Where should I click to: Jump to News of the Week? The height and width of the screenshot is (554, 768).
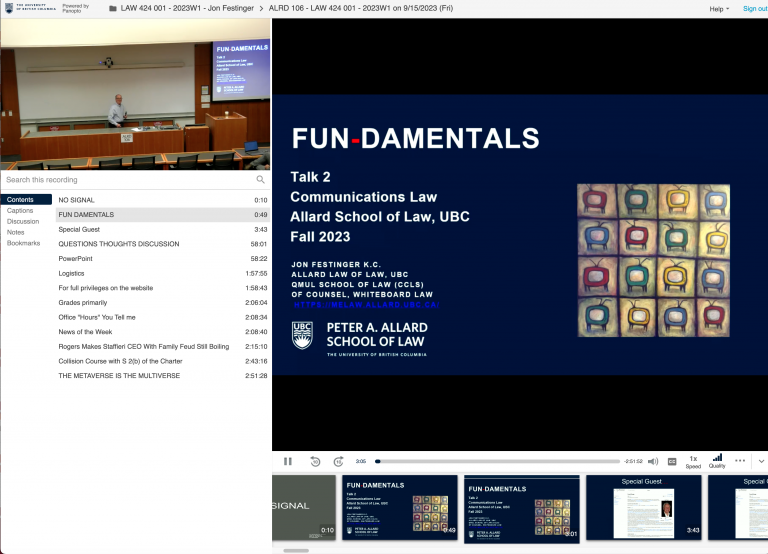point(163,332)
